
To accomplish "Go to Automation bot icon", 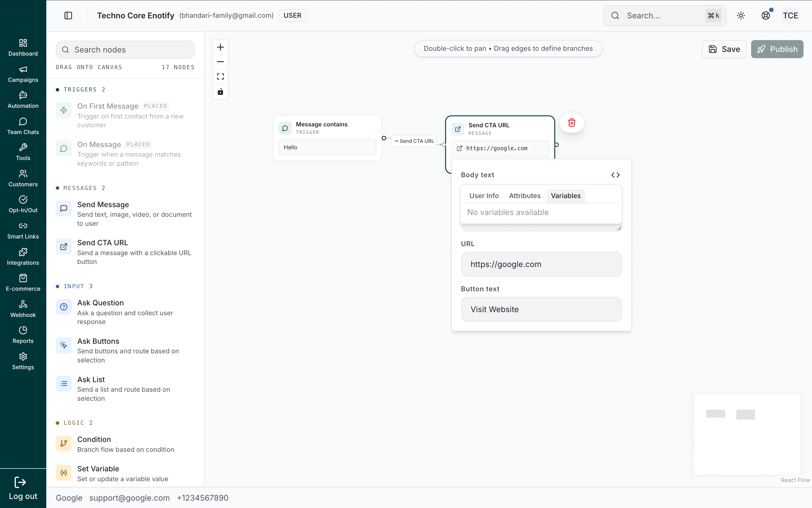I will click(x=23, y=95).
